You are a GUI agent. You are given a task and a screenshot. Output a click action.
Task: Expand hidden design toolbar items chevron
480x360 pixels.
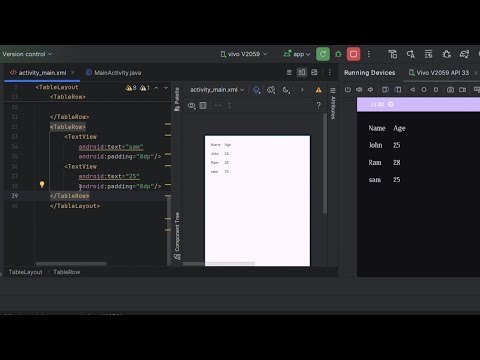coord(302,90)
